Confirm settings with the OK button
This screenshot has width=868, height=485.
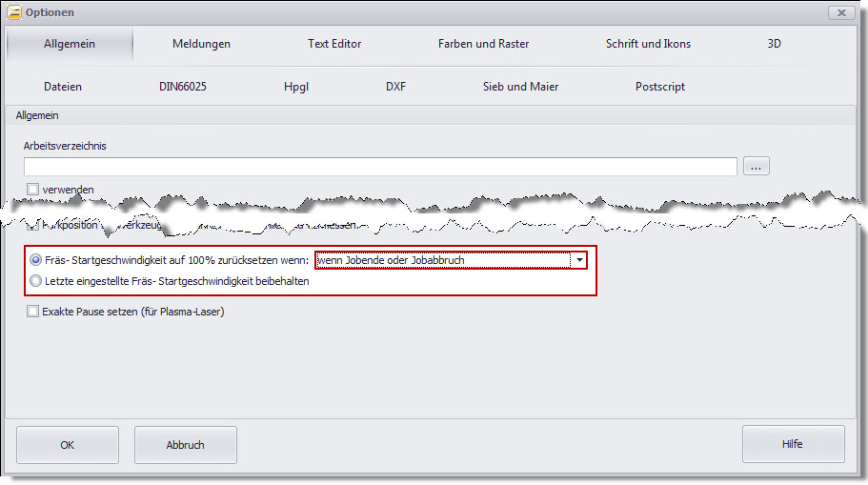click(68, 444)
